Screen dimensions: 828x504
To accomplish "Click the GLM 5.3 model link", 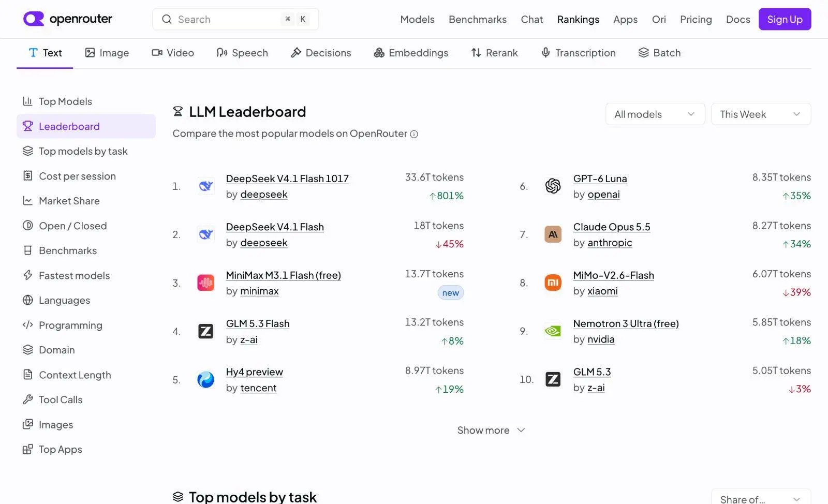I will [592, 372].
